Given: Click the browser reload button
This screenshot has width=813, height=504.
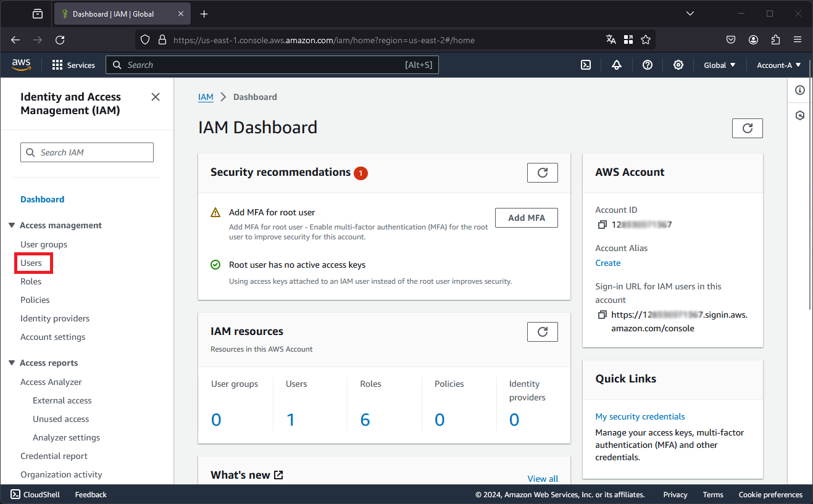Looking at the screenshot, I should click(60, 39).
